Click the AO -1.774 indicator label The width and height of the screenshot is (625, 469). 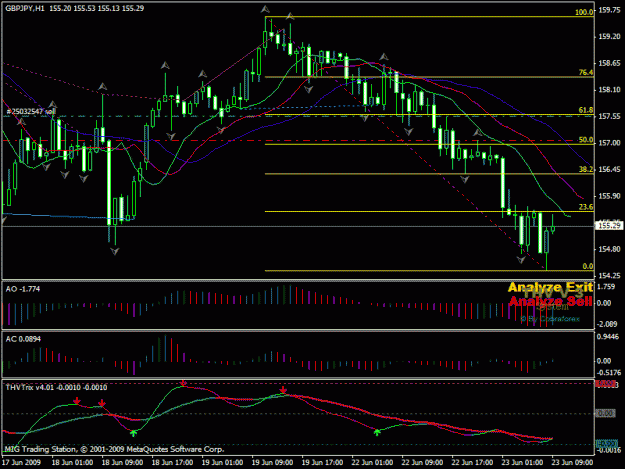point(23,289)
